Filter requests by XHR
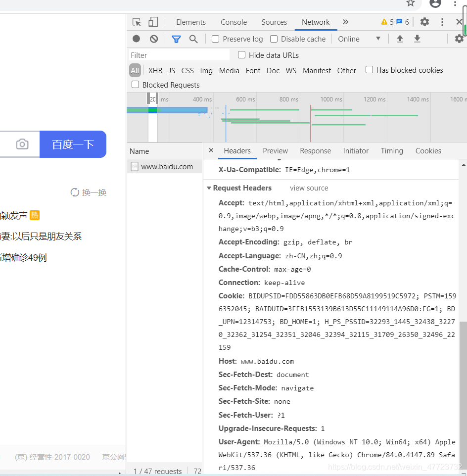 (155, 70)
